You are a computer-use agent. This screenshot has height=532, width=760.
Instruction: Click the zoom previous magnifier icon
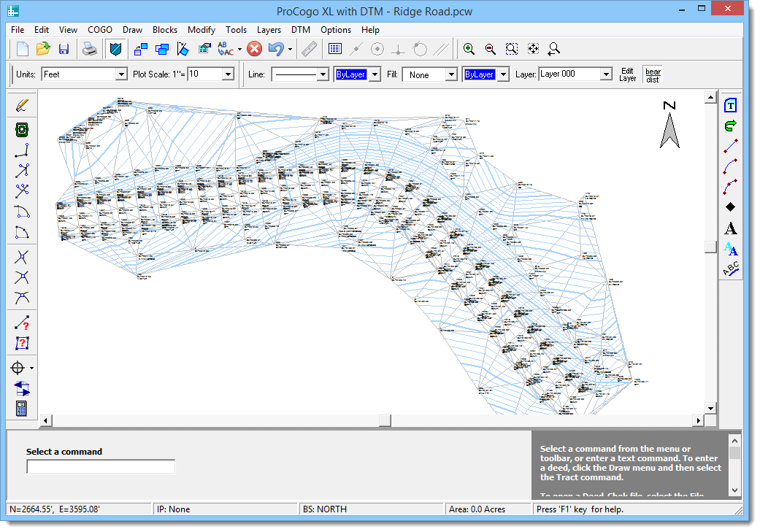click(554, 49)
